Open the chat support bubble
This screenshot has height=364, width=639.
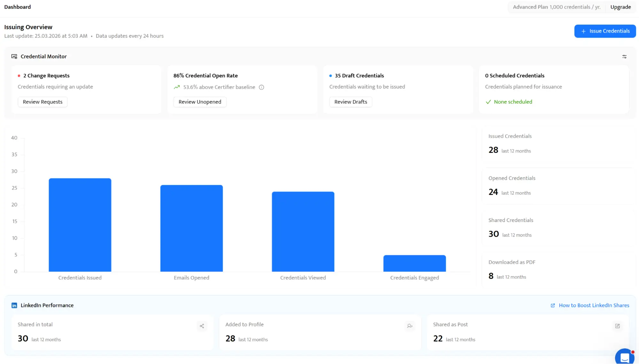(624, 357)
